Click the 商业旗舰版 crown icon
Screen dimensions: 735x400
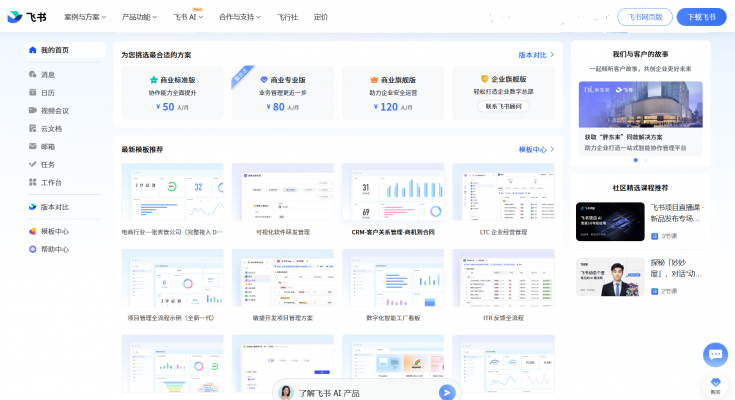coord(374,80)
